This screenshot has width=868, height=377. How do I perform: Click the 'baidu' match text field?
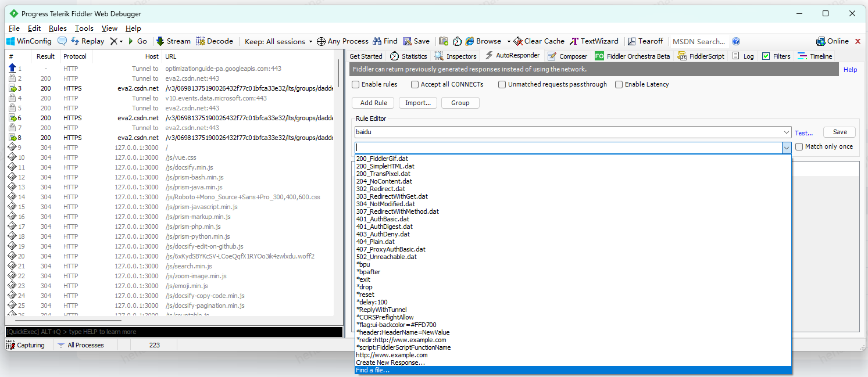[x=569, y=132]
